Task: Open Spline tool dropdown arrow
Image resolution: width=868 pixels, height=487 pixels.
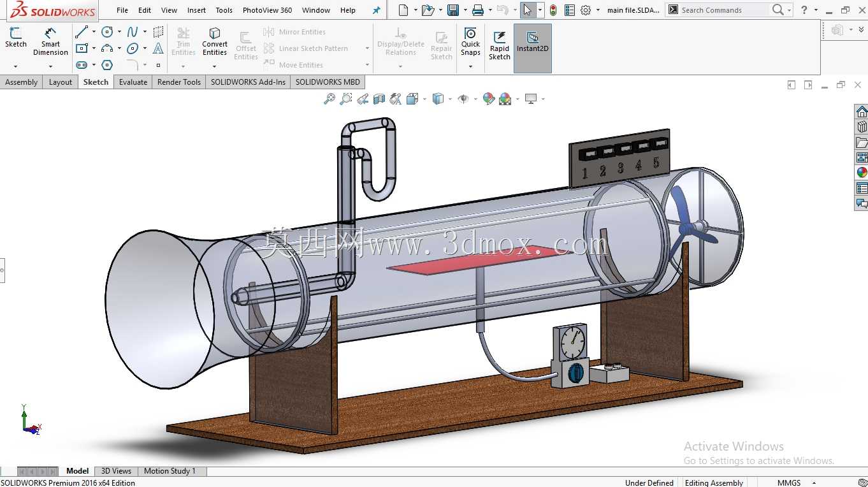Action: click(x=145, y=32)
